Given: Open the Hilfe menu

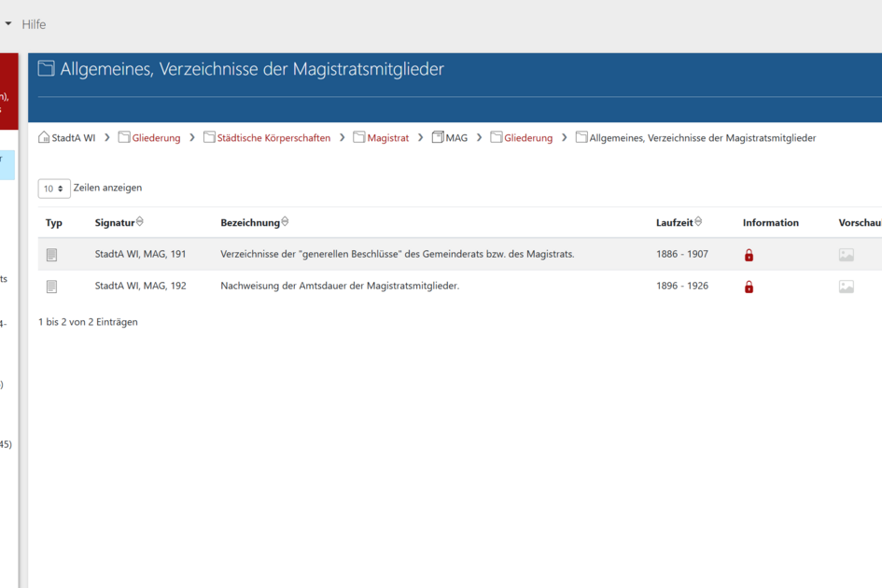Looking at the screenshot, I should click(34, 24).
